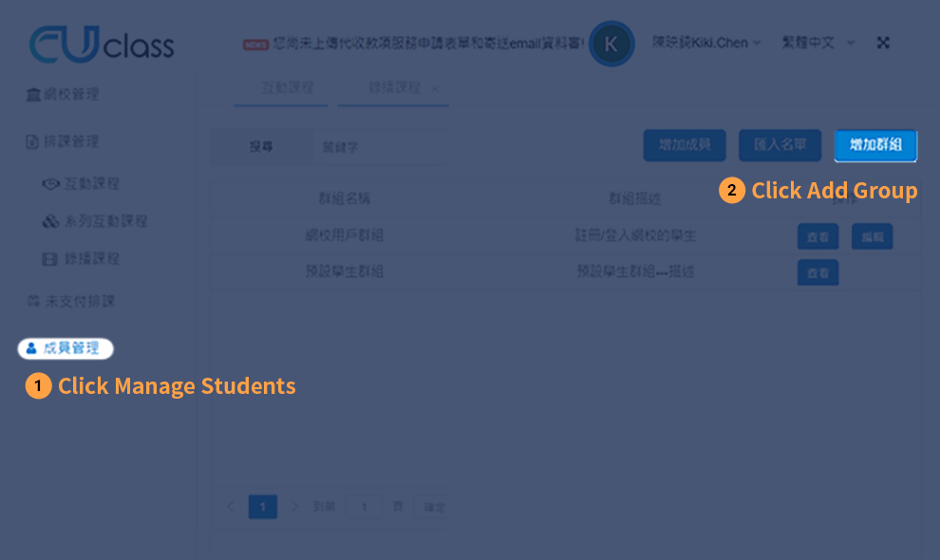940x560 pixels.
Task: Click the 錄播課程 film icon
Action: pyautogui.click(x=49, y=259)
